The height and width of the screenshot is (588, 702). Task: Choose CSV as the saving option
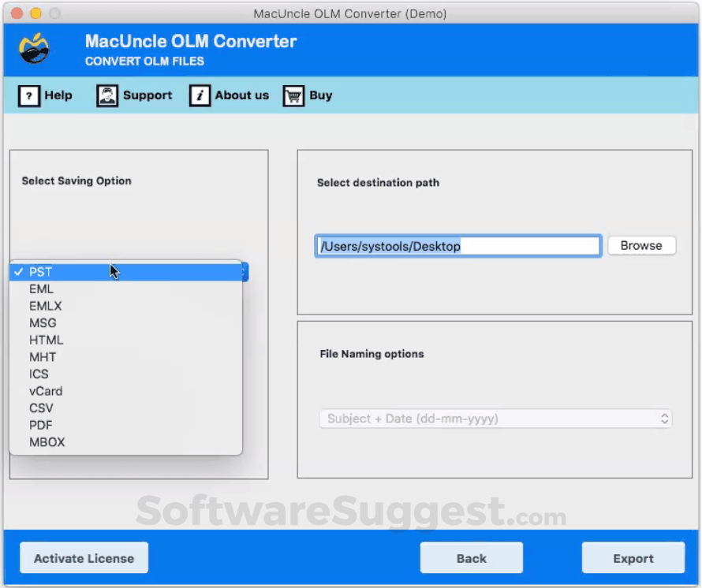point(125,408)
